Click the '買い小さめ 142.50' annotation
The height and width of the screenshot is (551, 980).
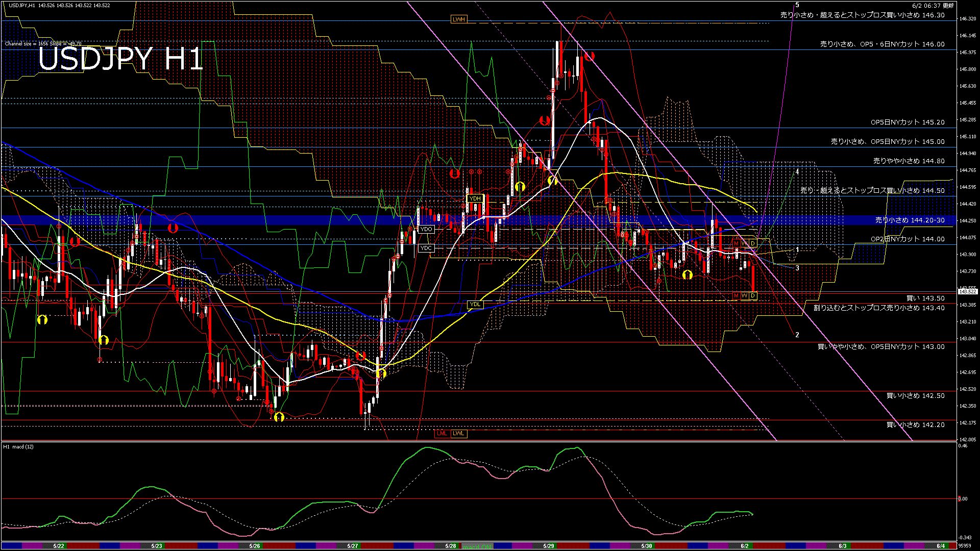pos(915,396)
